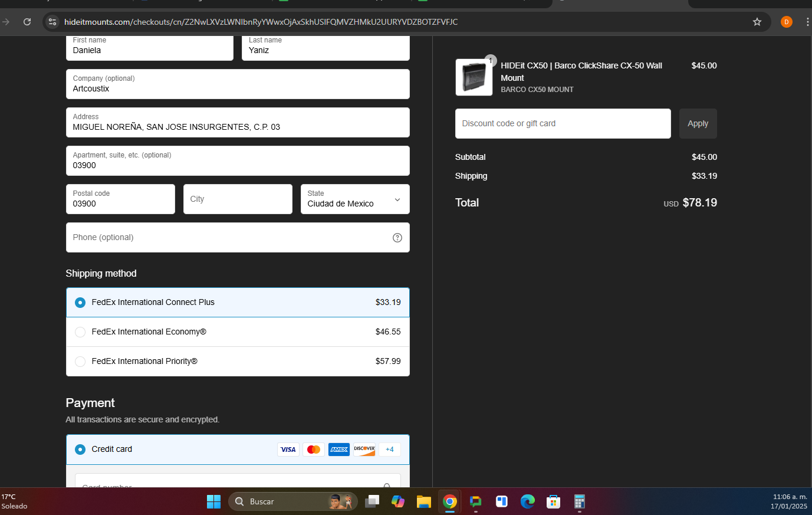
Task: Show the +4 more payment cards
Action: point(390,450)
